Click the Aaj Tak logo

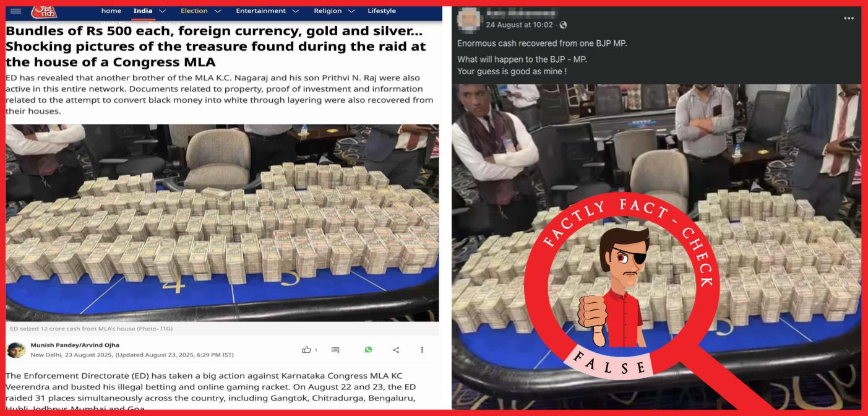pyautogui.click(x=44, y=11)
